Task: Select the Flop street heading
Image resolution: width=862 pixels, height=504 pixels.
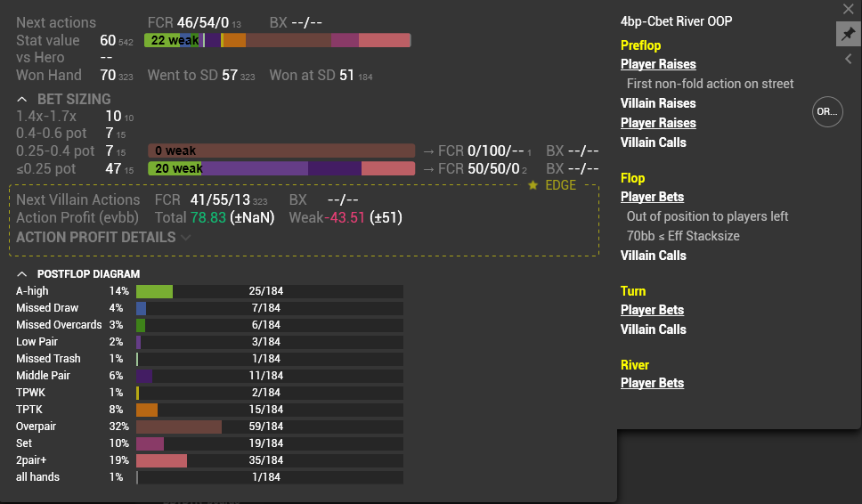Action: tap(633, 178)
